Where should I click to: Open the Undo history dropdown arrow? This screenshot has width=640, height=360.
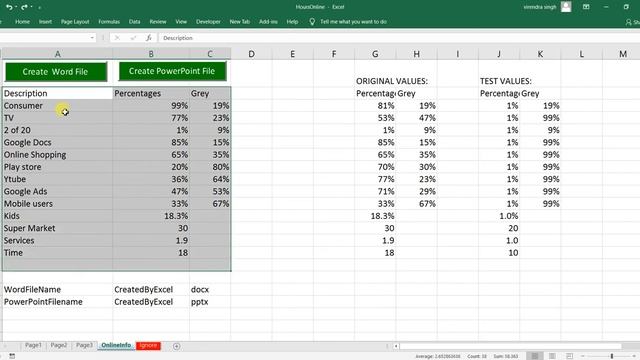[x=16, y=7]
